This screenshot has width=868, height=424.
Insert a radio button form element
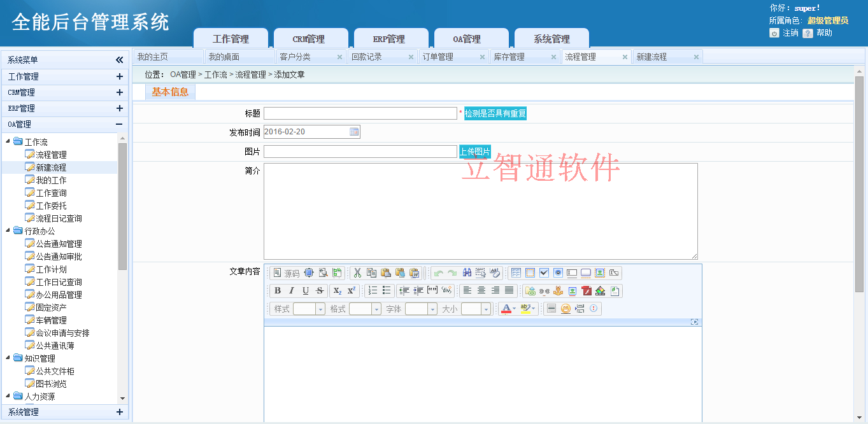(558, 273)
